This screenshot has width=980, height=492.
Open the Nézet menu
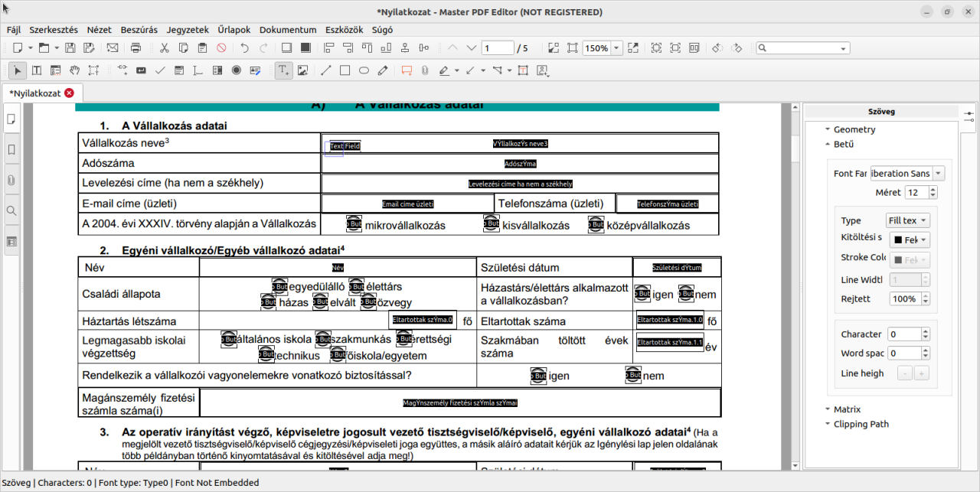[x=100, y=30]
